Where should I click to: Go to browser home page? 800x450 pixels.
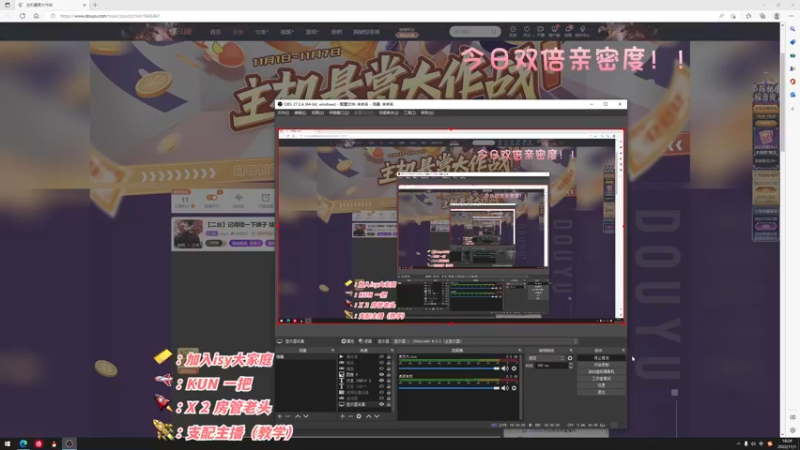(x=36, y=16)
